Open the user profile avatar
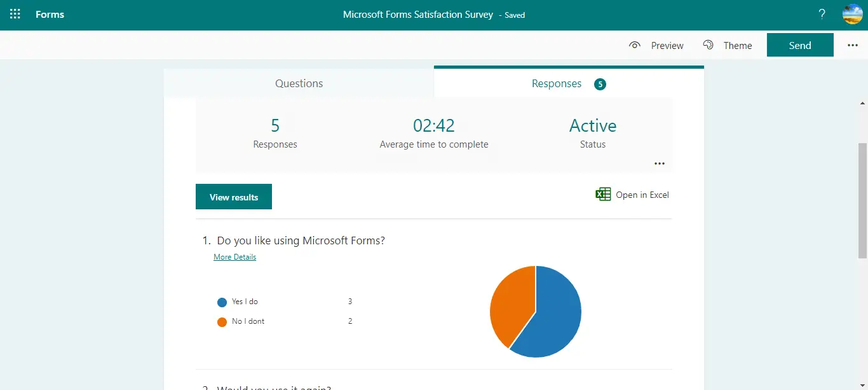 pos(852,14)
